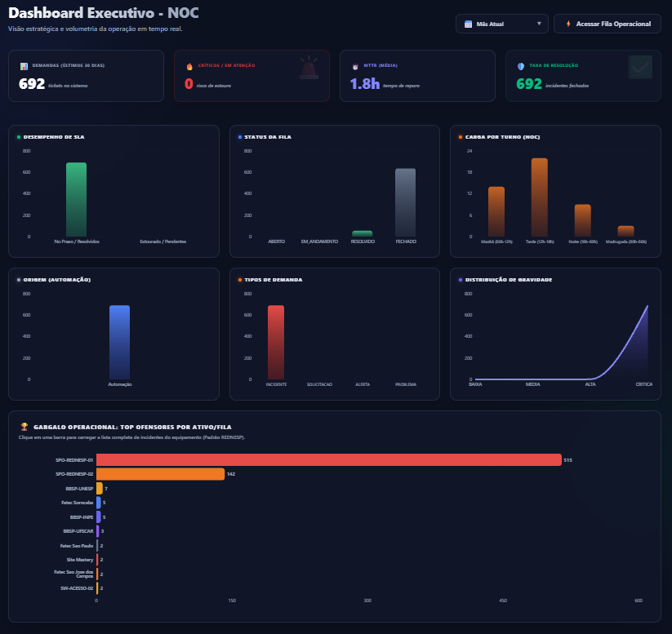The height and width of the screenshot is (634, 672).
Task: Click the Dashboard Executivo - NOC heading
Action: click(x=103, y=13)
